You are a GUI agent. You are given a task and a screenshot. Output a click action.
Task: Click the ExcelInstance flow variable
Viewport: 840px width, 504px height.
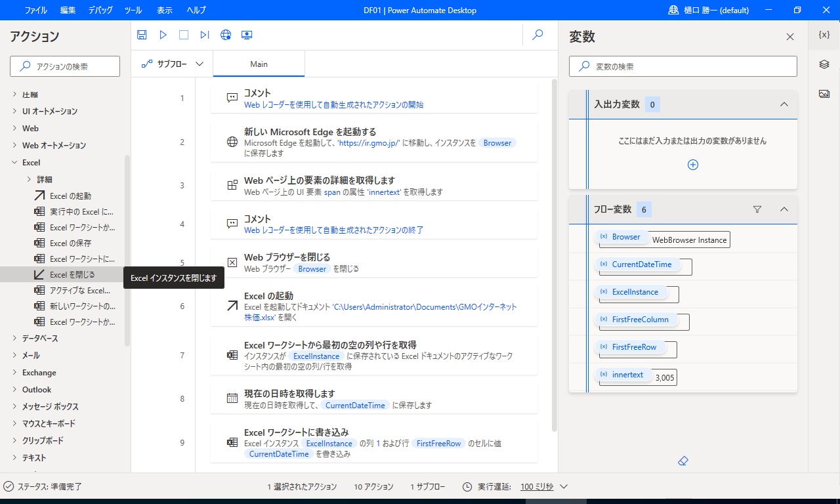tap(631, 292)
